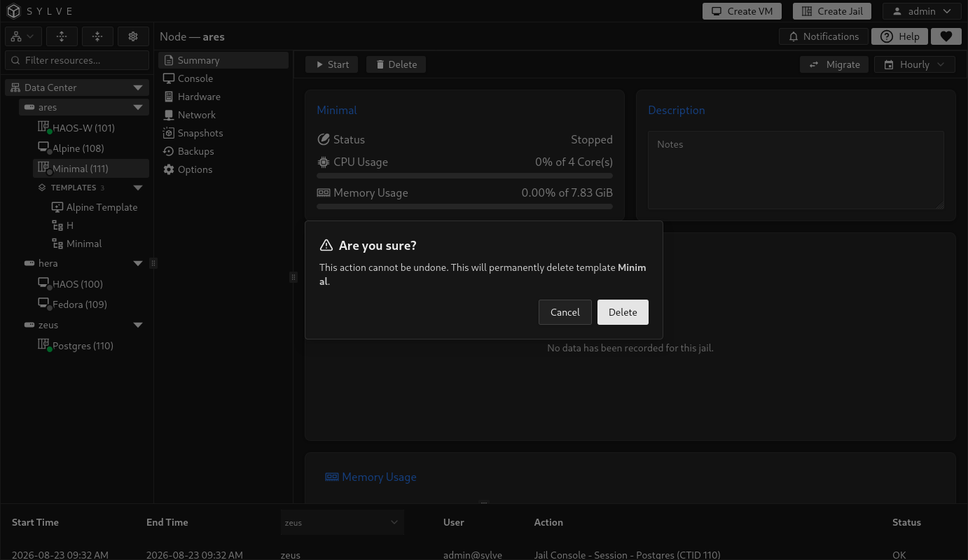Click the hera server node
The height and width of the screenshot is (560, 968).
(48, 263)
